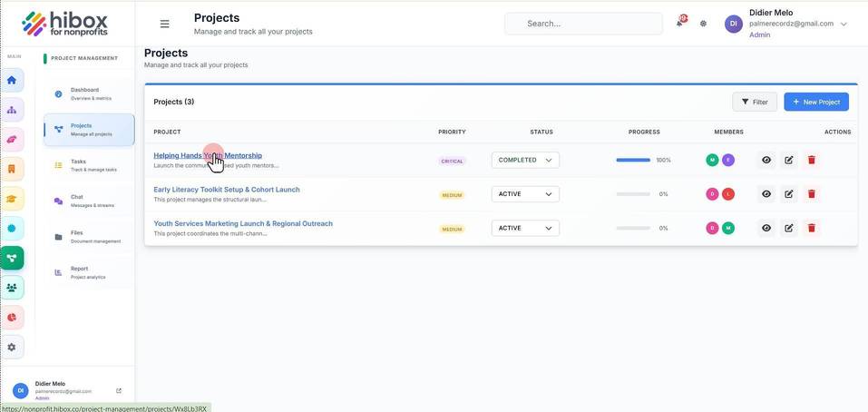Click MEDIUM priority badge for Early Literacy Toolkit
868x412 pixels.
pyautogui.click(x=452, y=195)
